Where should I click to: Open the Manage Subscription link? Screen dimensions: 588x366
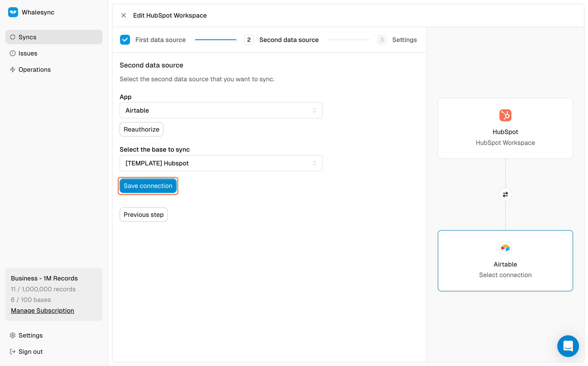(42, 310)
